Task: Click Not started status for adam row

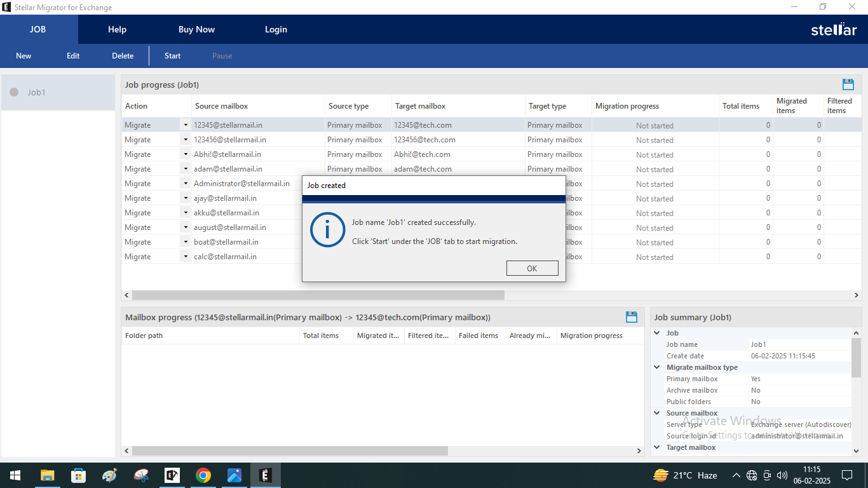Action: point(654,170)
